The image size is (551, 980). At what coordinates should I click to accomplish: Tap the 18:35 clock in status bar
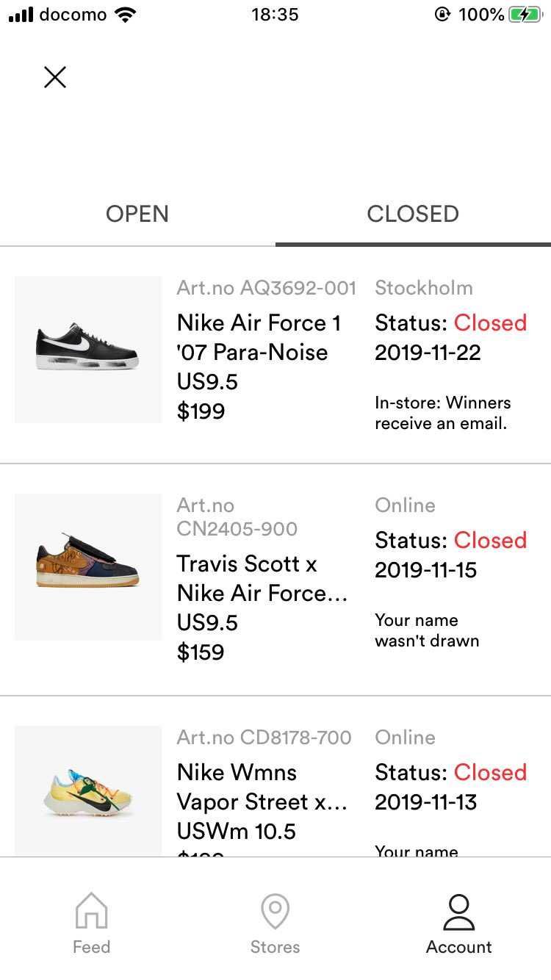point(275,14)
